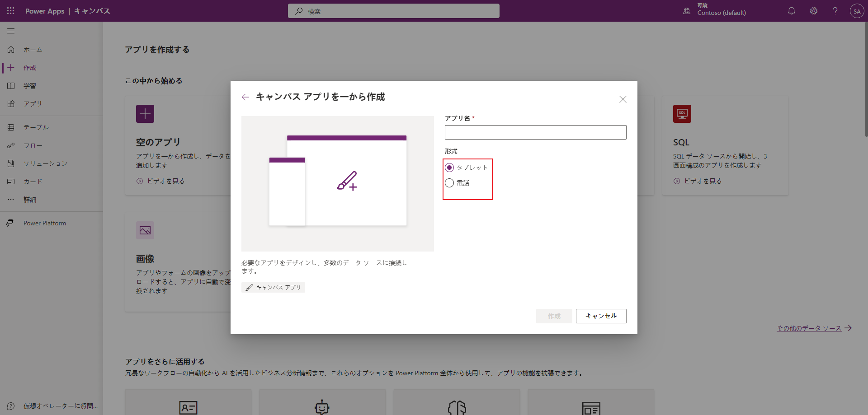Image resolution: width=868 pixels, height=415 pixels.
Task: Click the キャンセル button
Action: (x=601, y=316)
